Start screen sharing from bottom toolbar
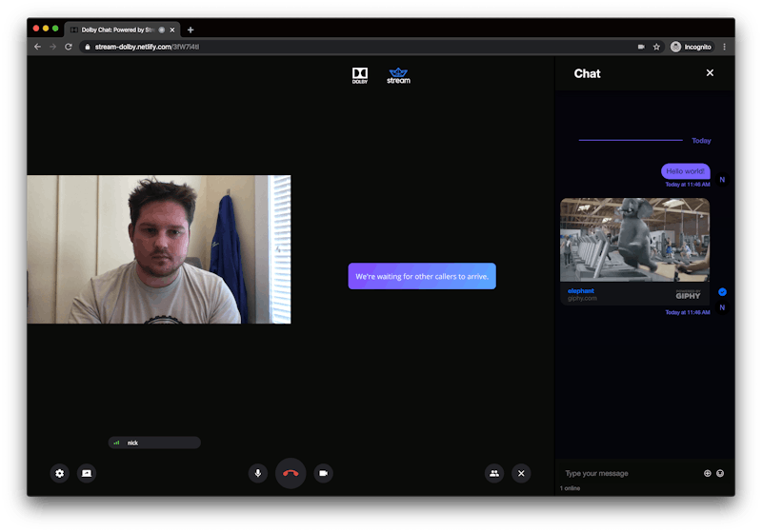The width and height of the screenshot is (762, 532). coord(87,473)
